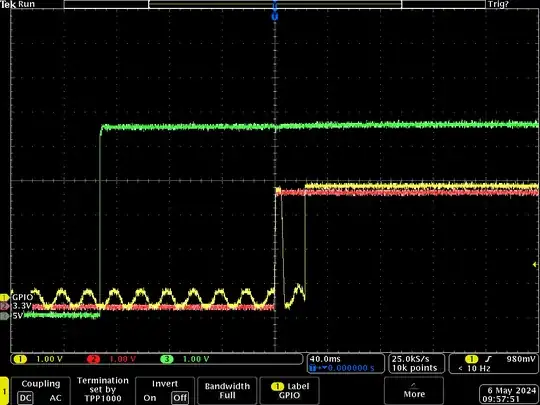Click the 25.0kS/s sample rate readout
This screenshot has height=405, width=540.
point(410,359)
